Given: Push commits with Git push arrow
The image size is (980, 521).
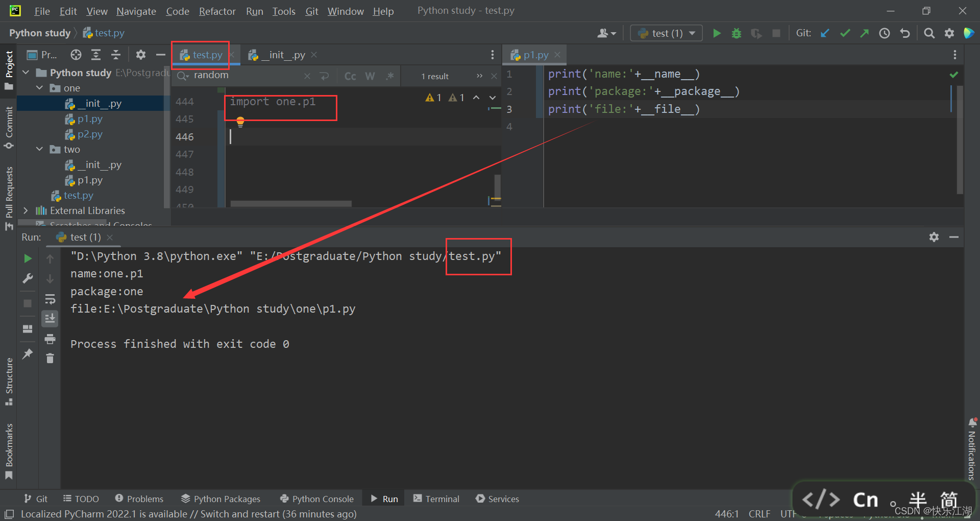Looking at the screenshot, I should pos(864,33).
